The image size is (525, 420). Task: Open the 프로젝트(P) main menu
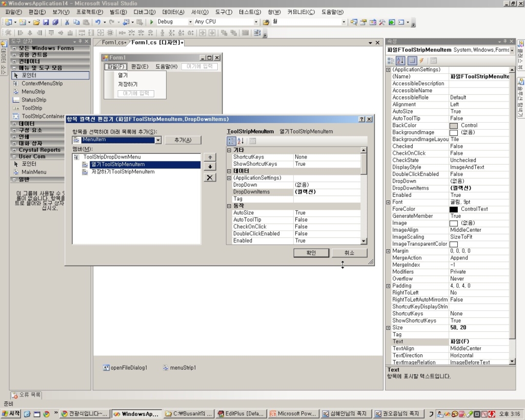(90, 12)
